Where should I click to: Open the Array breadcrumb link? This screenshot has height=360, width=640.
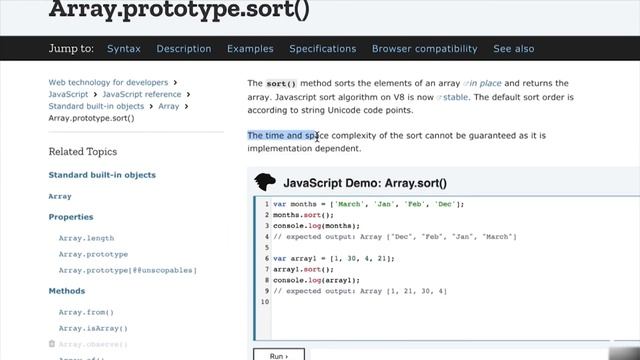point(169,106)
